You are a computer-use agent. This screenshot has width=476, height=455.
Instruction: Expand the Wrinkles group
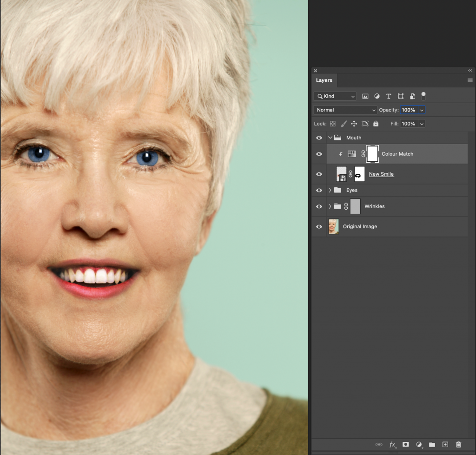click(x=330, y=206)
